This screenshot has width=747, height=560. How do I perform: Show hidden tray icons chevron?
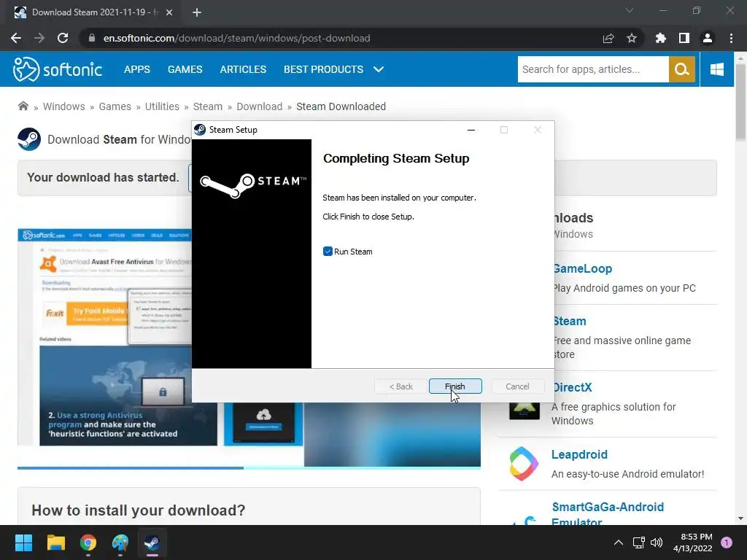click(x=619, y=542)
